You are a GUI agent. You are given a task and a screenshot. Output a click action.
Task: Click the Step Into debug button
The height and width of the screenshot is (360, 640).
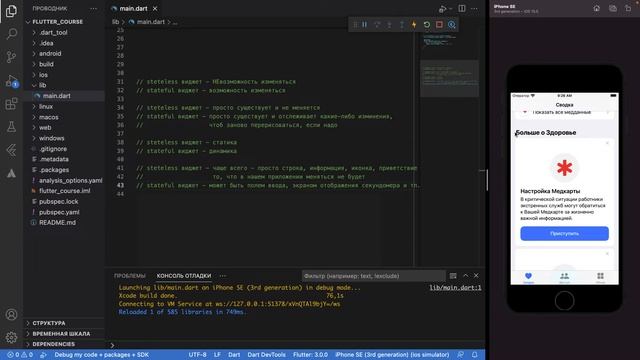[389, 24]
